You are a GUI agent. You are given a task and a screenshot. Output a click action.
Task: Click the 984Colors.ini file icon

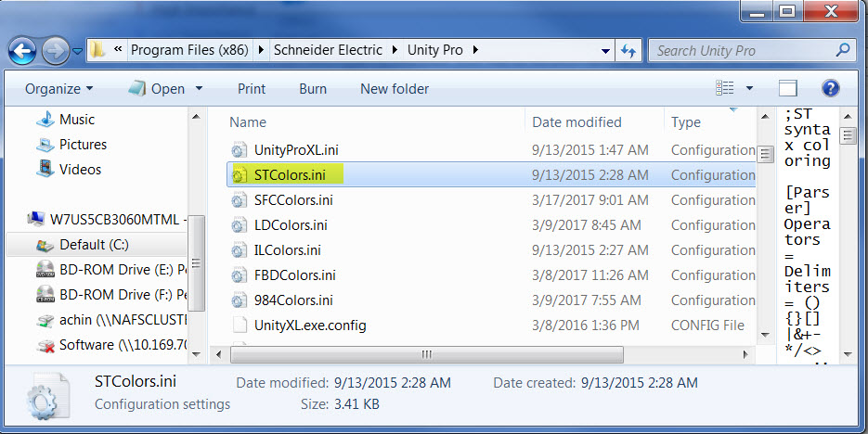(x=240, y=300)
